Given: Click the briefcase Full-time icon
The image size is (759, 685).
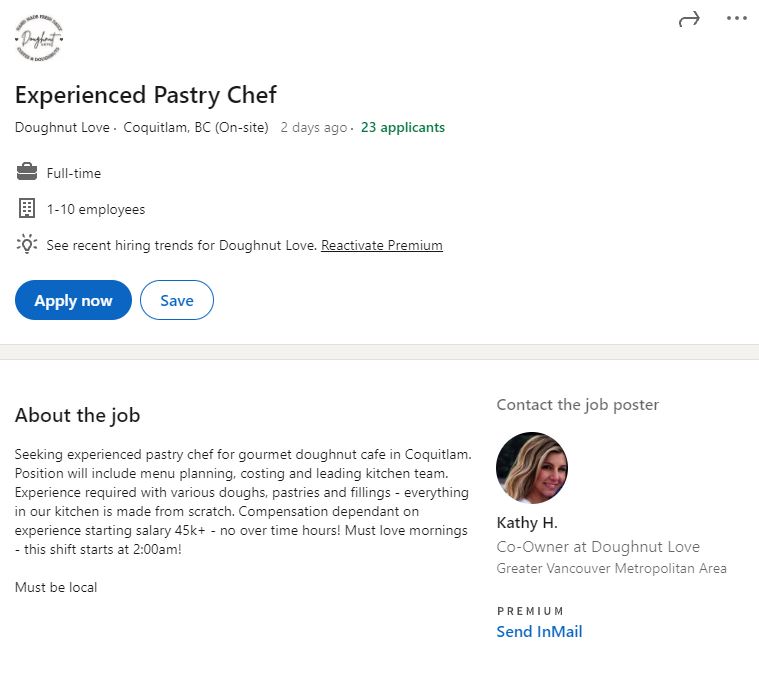Looking at the screenshot, I should pyautogui.click(x=27, y=172).
